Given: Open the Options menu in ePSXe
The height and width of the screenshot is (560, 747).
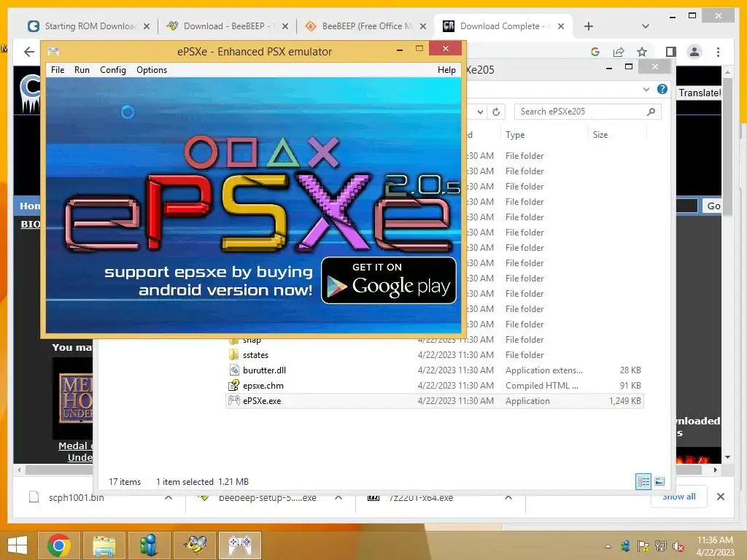Looking at the screenshot, I should pos(152,70).
